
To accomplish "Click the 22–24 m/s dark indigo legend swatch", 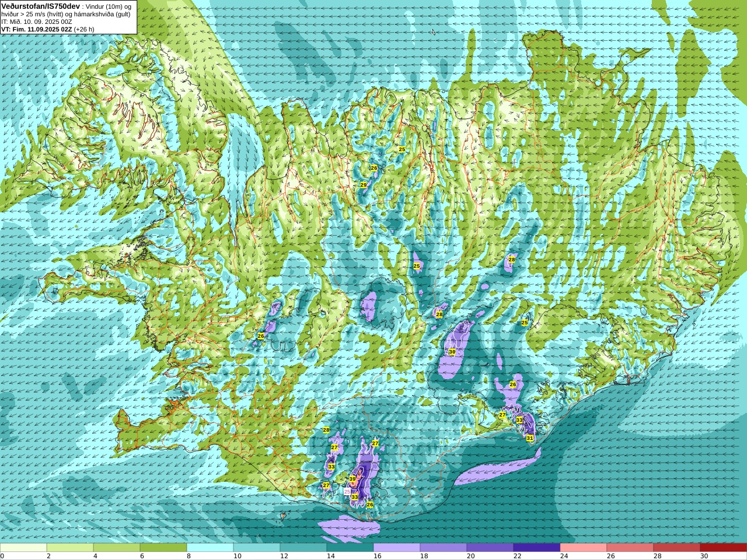I will point(537,548).
